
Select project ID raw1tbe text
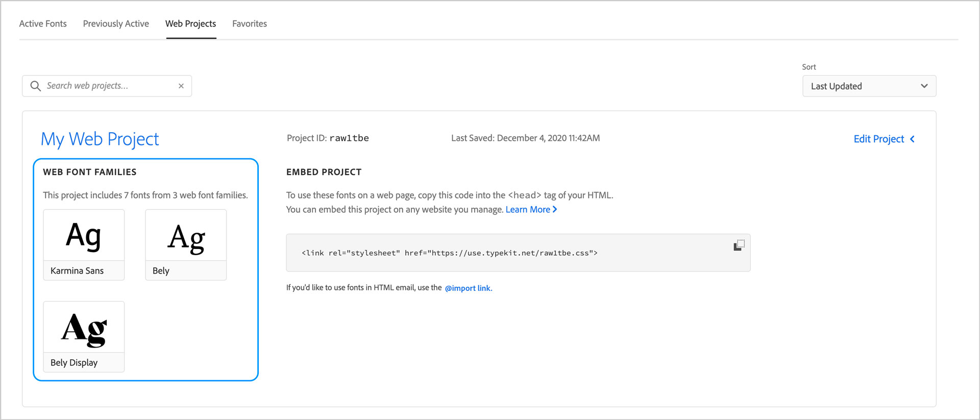coord(349,138)
